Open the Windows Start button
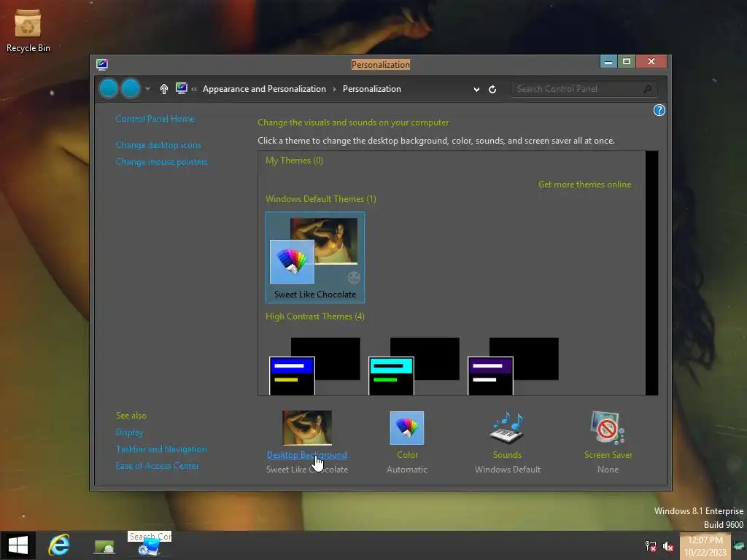This screenshot has width=747, height=560. (18, 545)
